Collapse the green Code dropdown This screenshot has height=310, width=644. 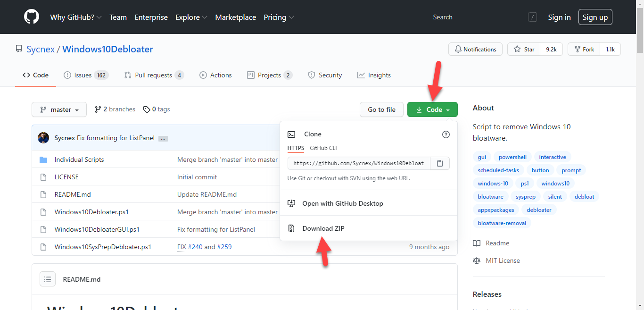pos(432,109)
